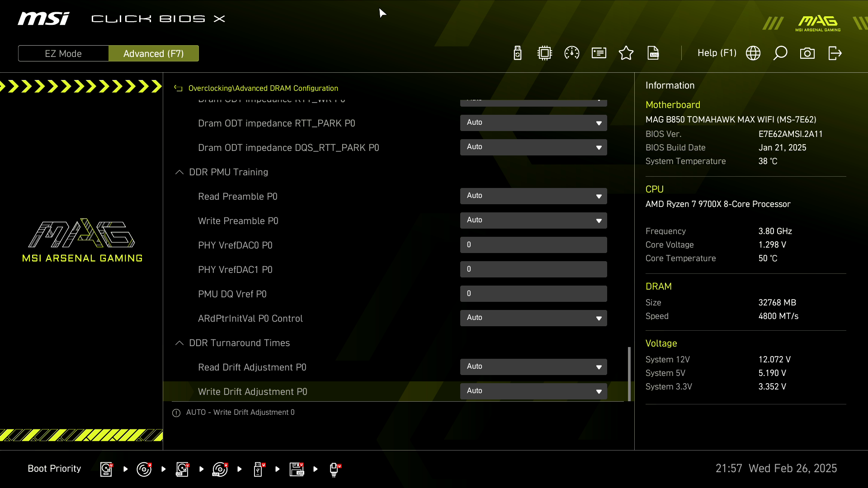Click the MSI logo
This screenshot has height=488, width=868.
[x=43, y=19]
